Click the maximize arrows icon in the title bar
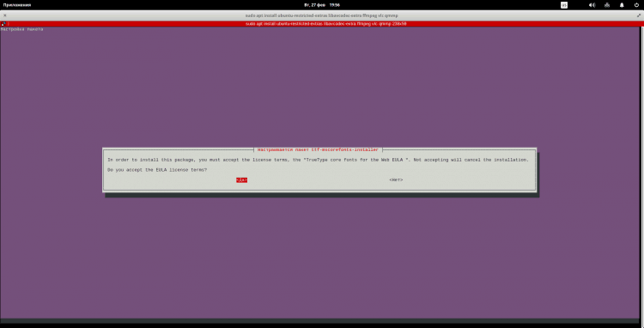Image resolution: width=644 pixels, height=328 pixels. pos(639,15)
